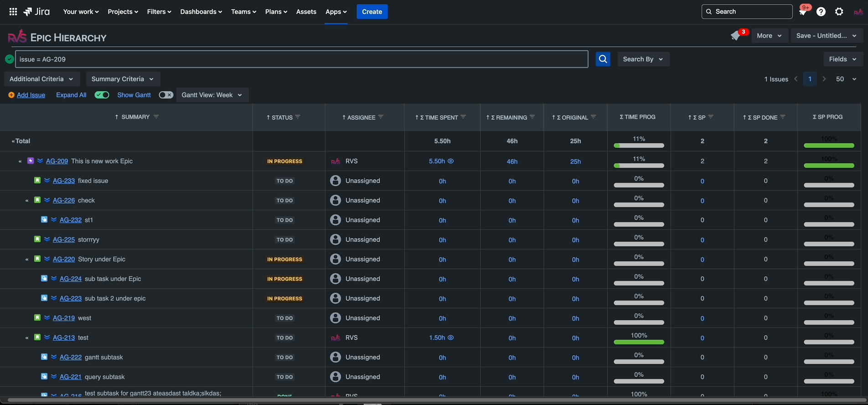Click the announcements megaphone icon
This screenshot has width=868, height=405.
735,36
